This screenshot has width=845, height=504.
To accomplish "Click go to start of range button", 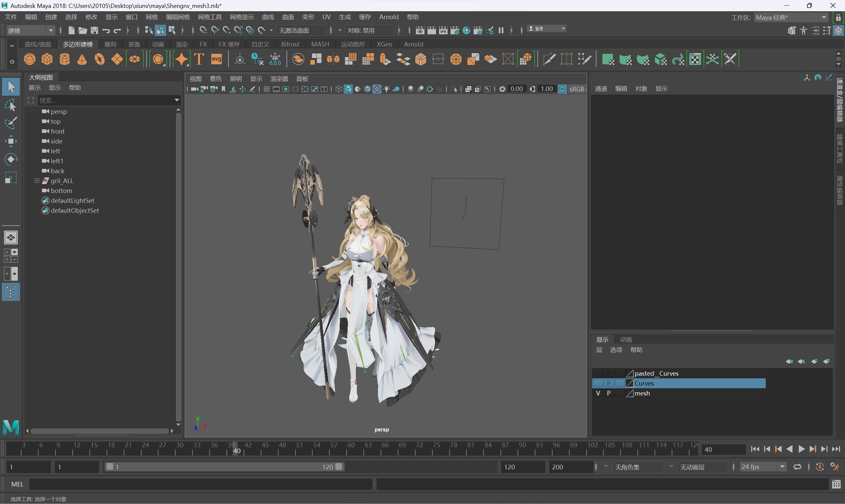I will [755, 449].
